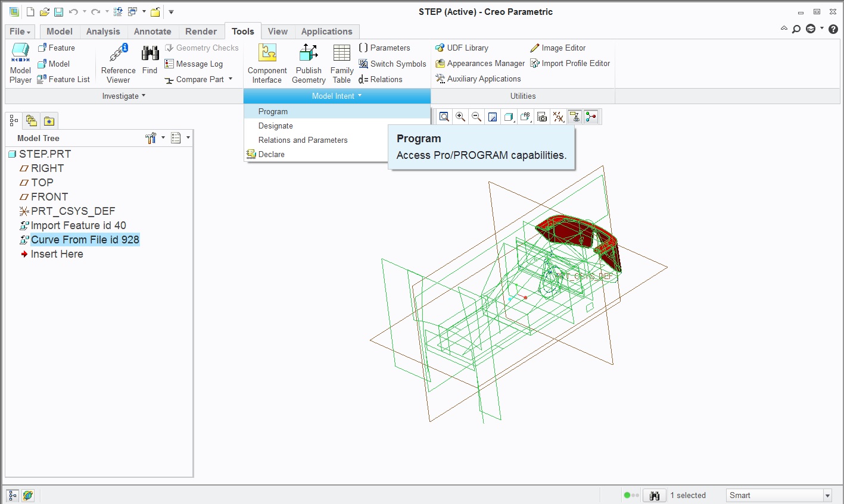Collapse the Model Intent dropdown header
This screenshot has height=504, width=844.
[337, 96]
